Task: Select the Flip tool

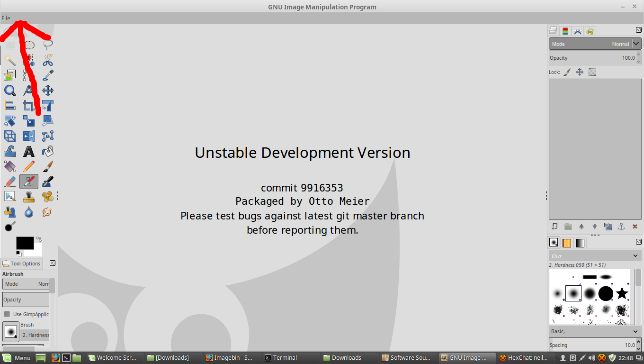Action: click(29, 136)
